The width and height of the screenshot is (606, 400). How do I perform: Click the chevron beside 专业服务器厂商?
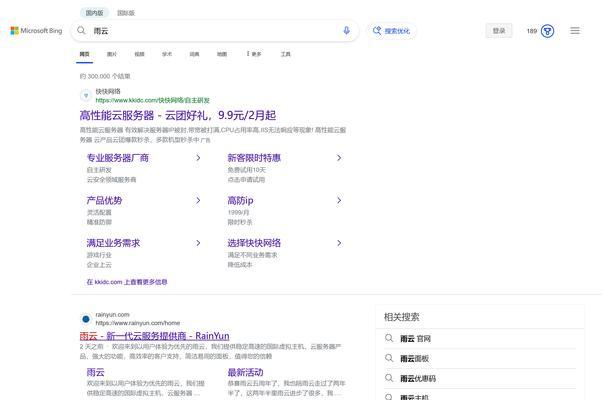(198, 158)
